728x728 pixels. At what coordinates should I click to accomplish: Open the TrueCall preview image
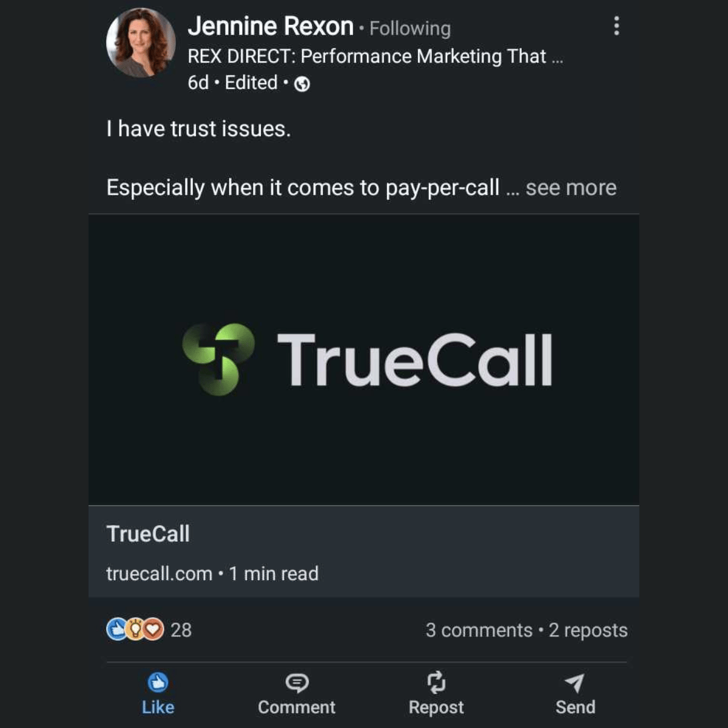tap(364, 360)
